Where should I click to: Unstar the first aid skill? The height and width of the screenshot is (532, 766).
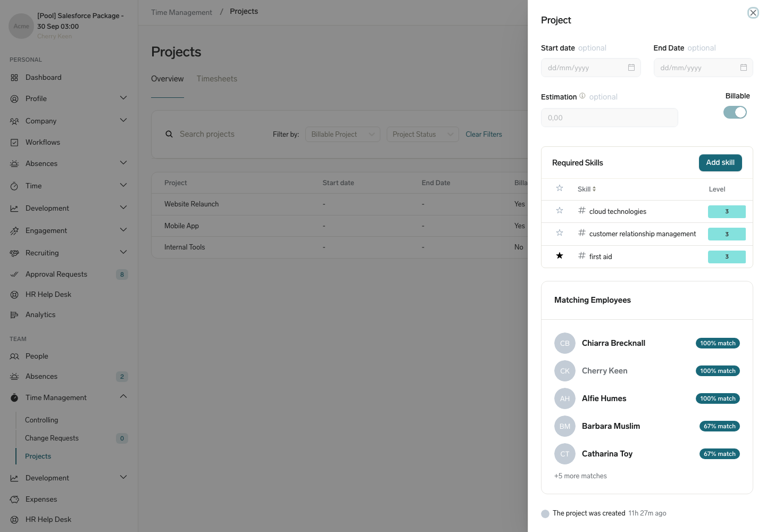[x=560, y=256]
